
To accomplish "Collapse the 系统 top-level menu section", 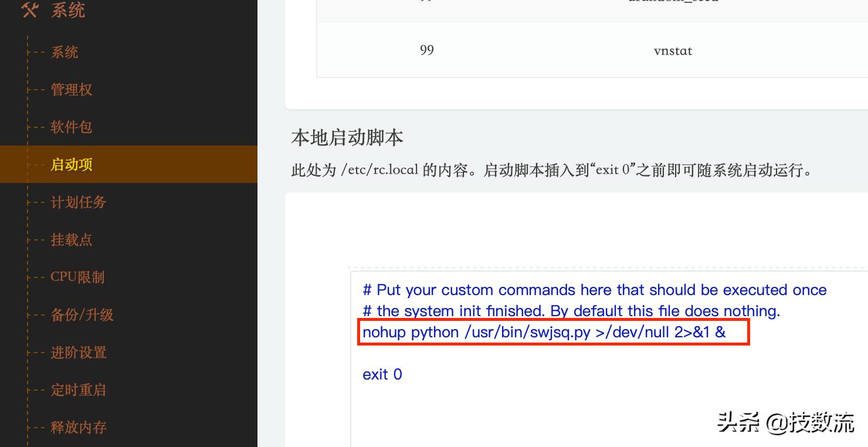I will pyautogui.click(x=68, y=10).
